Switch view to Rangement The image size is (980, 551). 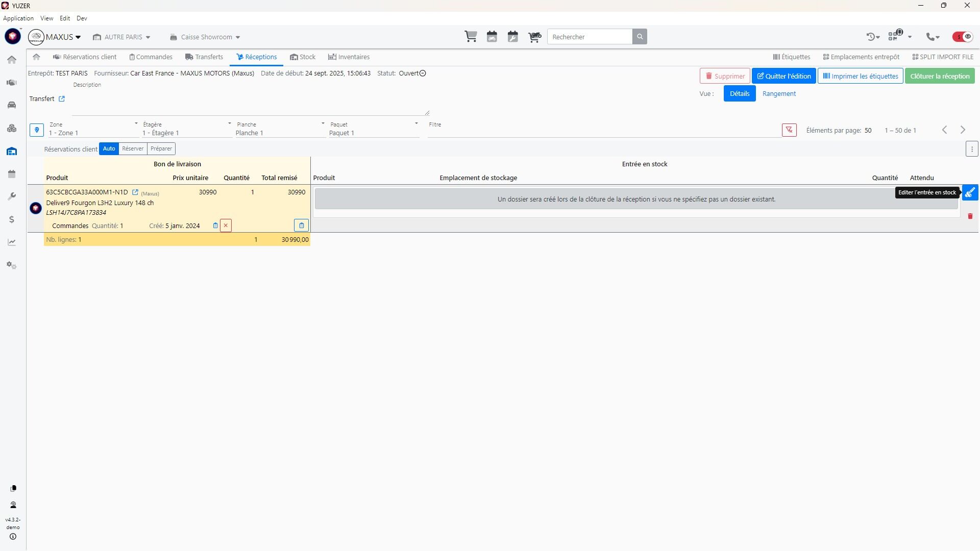pyautogui.click(x=779, y=94)
